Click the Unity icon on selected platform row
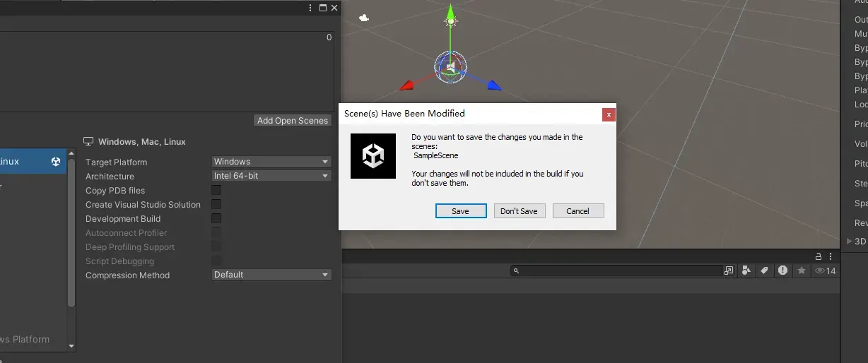 click(56, 162)
